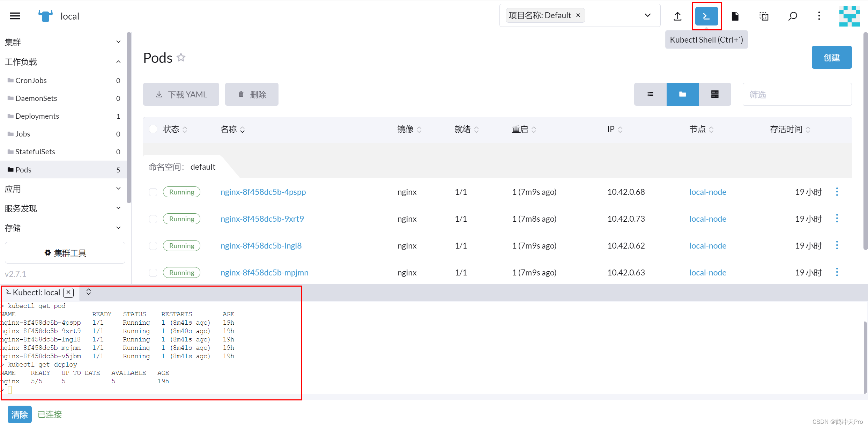Click the Import YAML upload icon

pyautogui.click(x=677, y=16)
